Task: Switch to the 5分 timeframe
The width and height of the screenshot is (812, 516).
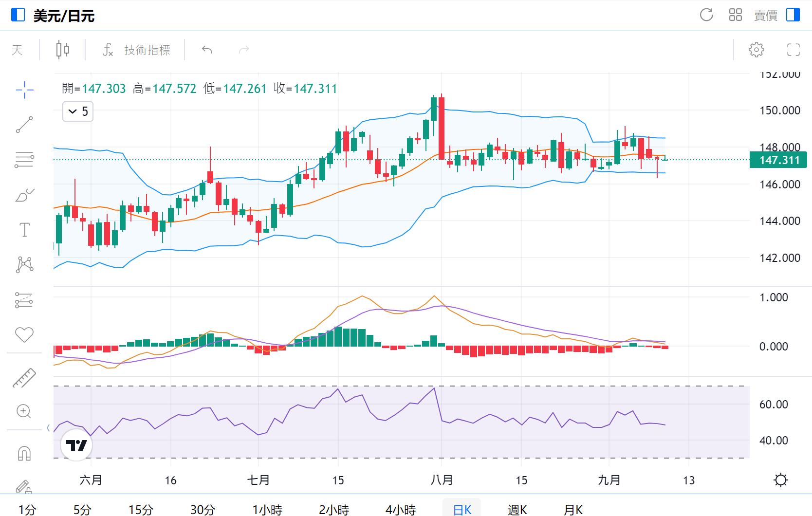Action: (82, 510)
